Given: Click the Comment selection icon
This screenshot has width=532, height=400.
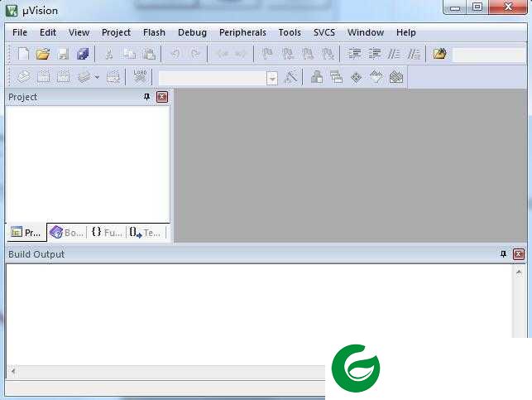Looking at the screenshot, I should coord(394,54).
